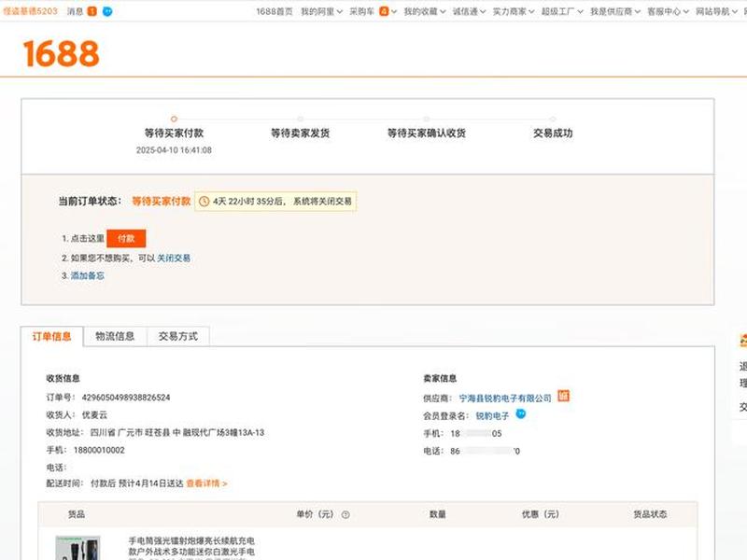Click the orange 等待买家付款 status text
The height and width of the screenshot is (560, 747).
pyautogui.click(x=161, y=202)
